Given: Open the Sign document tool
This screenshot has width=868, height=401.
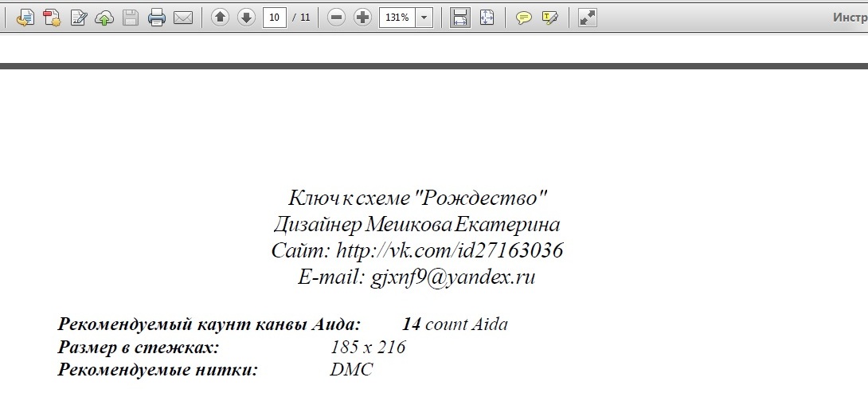Looking at the screenshot, I should coord(79,18).
